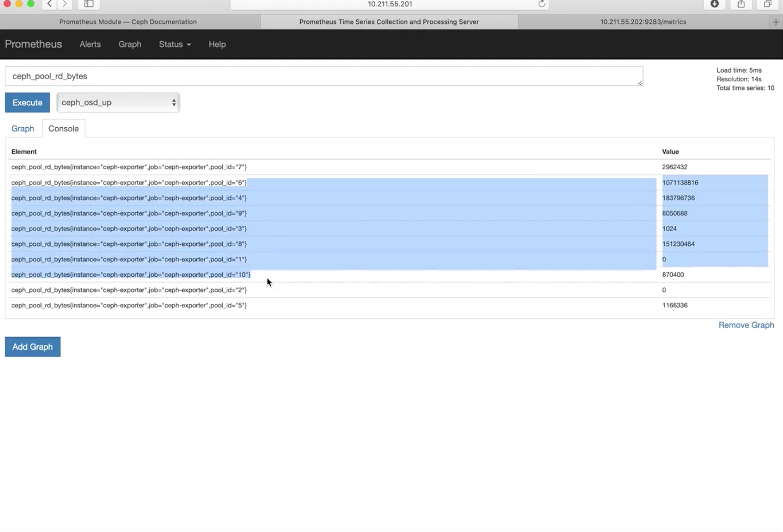
Task: Reload page with the refresh icon
Action: tap(541, 4)
